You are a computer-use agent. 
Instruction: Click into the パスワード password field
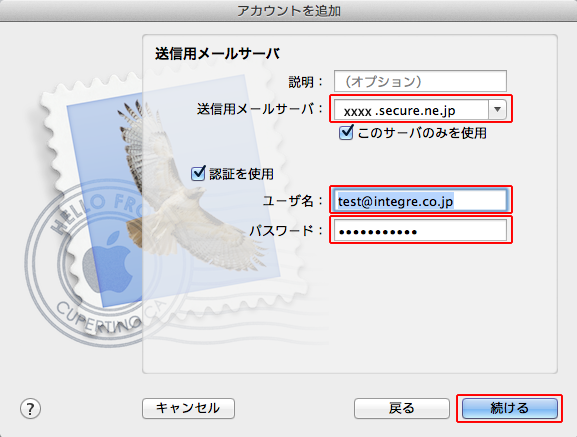coord(420,231)
